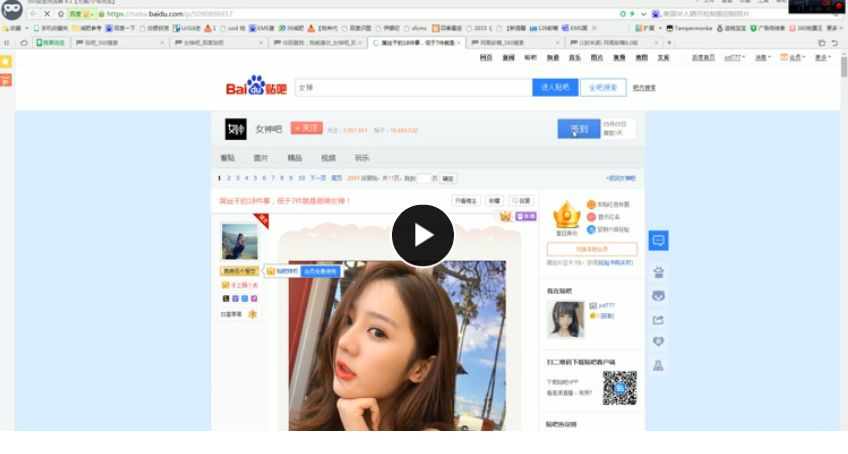
Task: Click the share floating sidebar icon
Action: (x=658, y=320)
